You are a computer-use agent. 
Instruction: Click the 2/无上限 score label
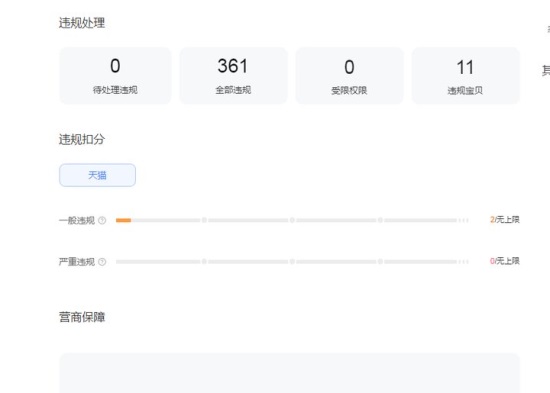504,220
